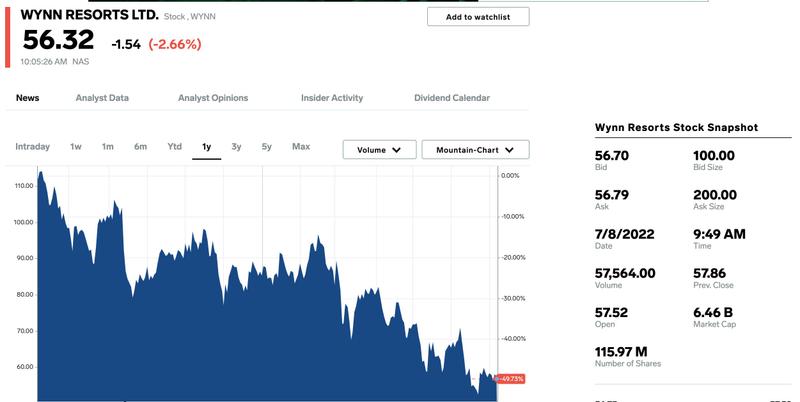
Task: Open the Volume dropdown
Action: tap(380, 150)
